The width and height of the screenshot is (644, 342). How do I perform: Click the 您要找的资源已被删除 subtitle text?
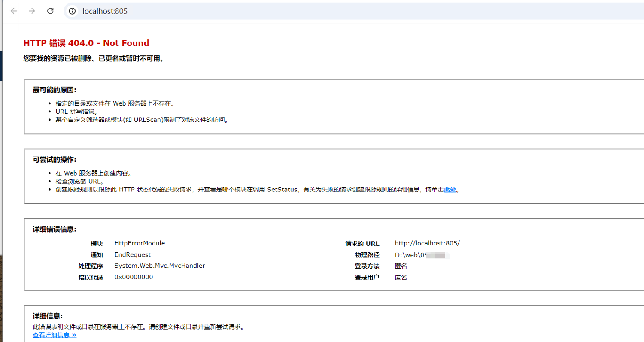[94, 59]
